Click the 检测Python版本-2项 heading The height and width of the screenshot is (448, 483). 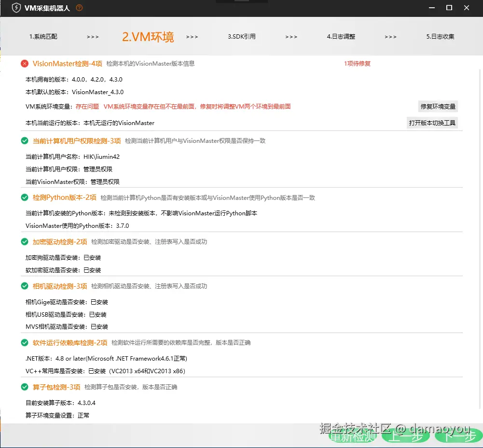(65, 197)
